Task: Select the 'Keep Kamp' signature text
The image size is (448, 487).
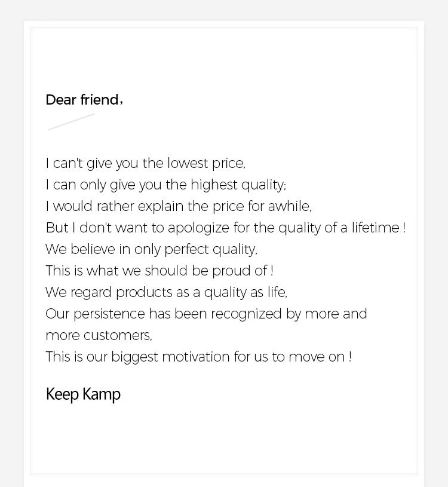Action: pos(83,394)
